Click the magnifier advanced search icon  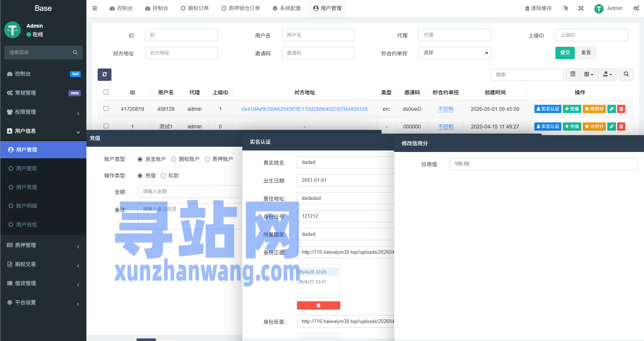(626, 74)
